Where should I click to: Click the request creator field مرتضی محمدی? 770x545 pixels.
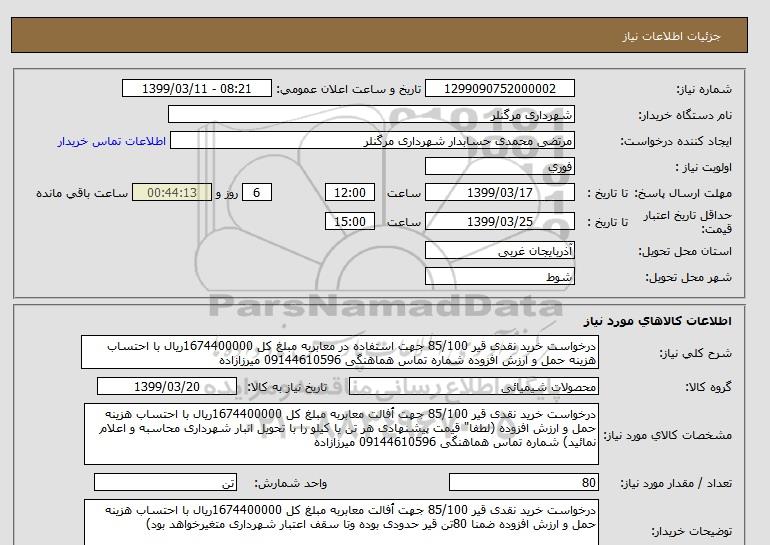point(372,141)
